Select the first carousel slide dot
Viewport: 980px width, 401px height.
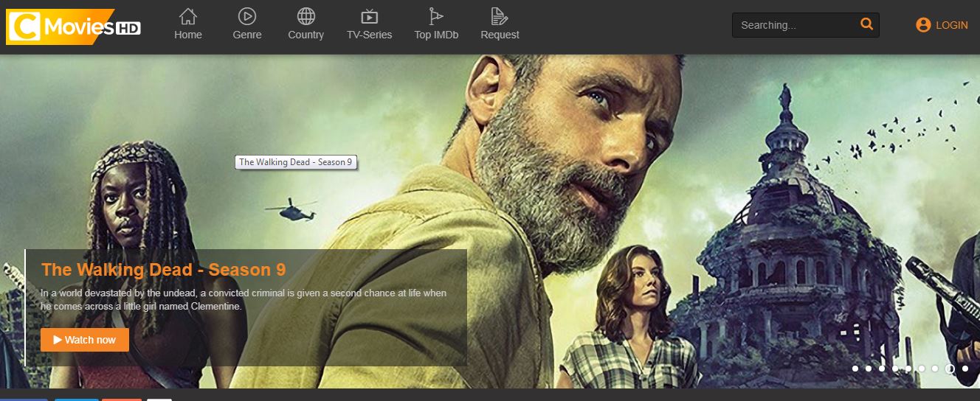point(855,369)
